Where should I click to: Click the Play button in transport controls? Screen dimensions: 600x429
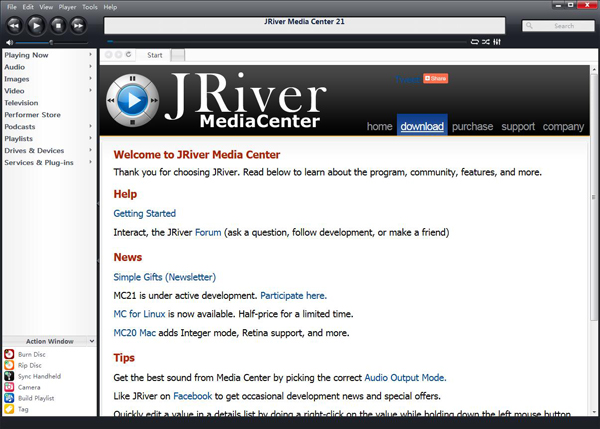point(36,26)
